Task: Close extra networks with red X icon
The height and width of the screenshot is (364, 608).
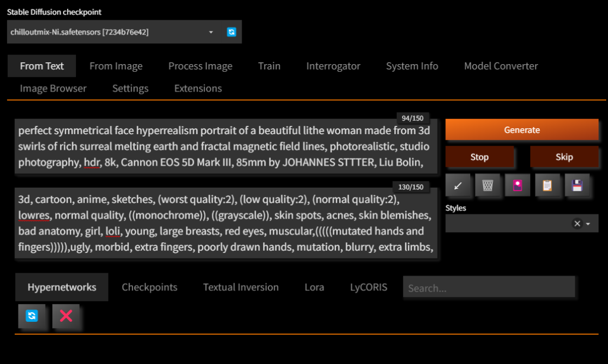Action: pyautogui.click(x=66, y=316)
